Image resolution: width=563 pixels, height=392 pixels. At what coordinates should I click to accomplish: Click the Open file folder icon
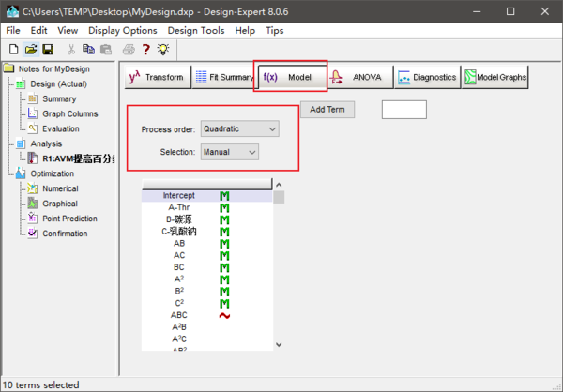[30, 49]
